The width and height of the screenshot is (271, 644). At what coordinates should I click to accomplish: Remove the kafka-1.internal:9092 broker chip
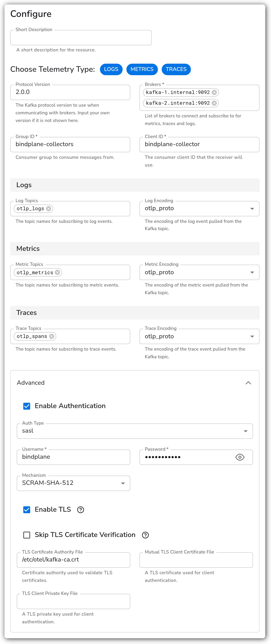pyautogui.click(x=214, y=92)
